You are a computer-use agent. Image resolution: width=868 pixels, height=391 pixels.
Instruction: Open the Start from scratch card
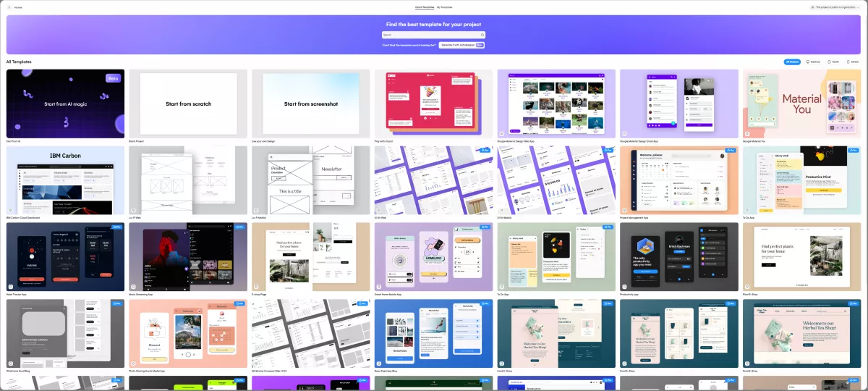[188, 104]
